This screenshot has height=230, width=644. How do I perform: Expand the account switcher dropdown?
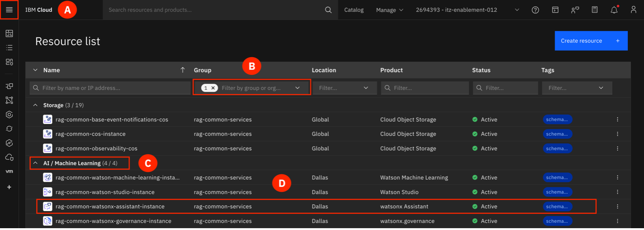pos(467,10)
